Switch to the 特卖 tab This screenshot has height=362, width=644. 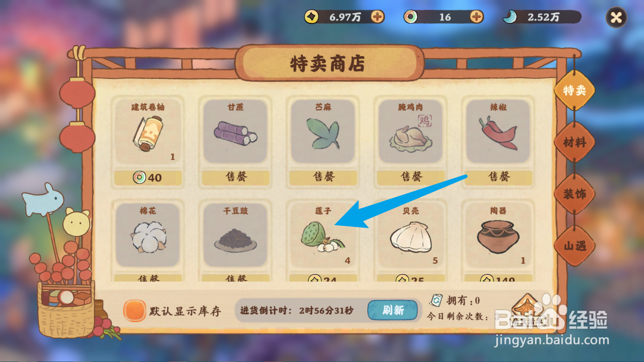[x=574, y=90]
